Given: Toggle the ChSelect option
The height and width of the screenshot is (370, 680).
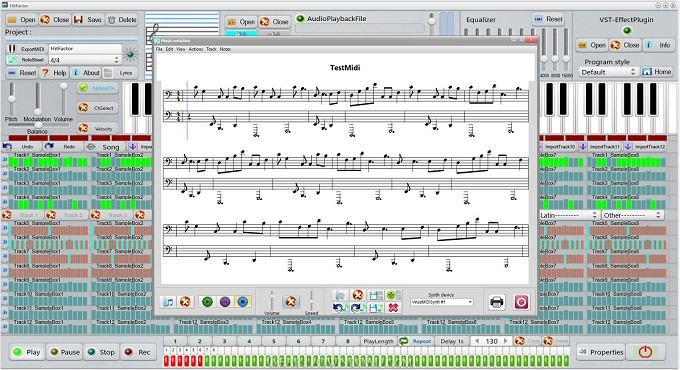Looking at the screenshot, I should (98, 108).
